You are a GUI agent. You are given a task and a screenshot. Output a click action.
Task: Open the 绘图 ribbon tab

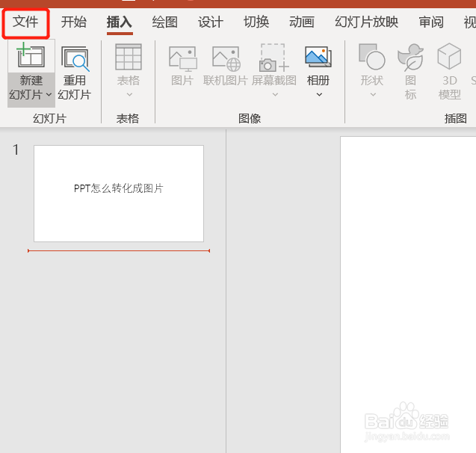[x=165, y=22]
